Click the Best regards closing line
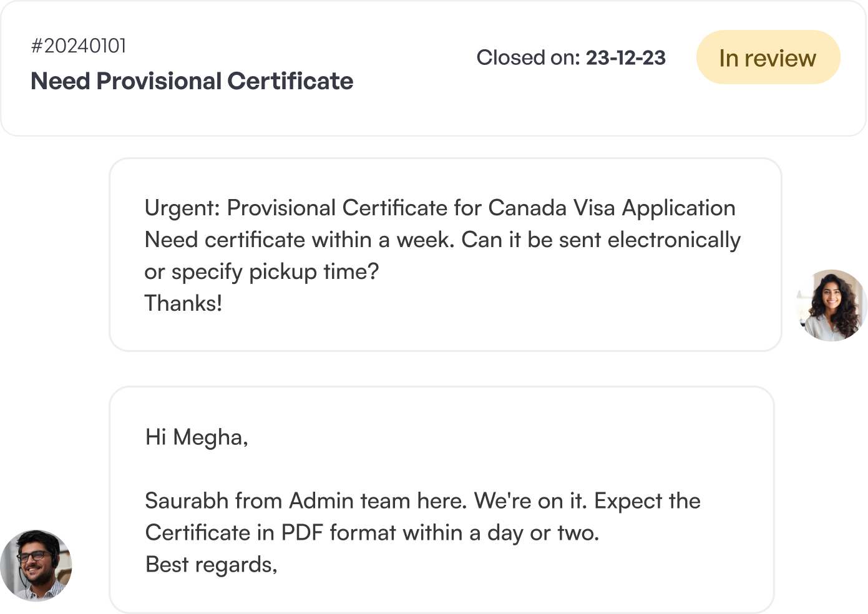The image size is (868, 614). click(x=211, y=565)
